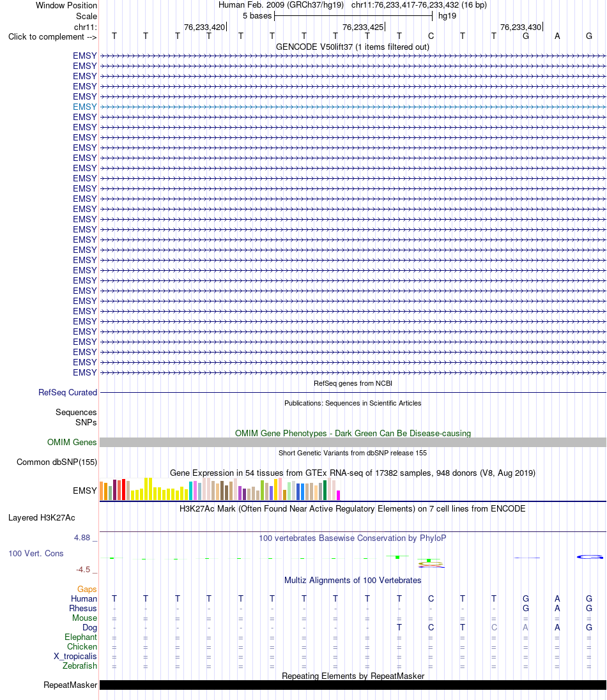
Task: Open 'Publications: Sequences in Scientific Articles' title
Action: click(353, 403)
